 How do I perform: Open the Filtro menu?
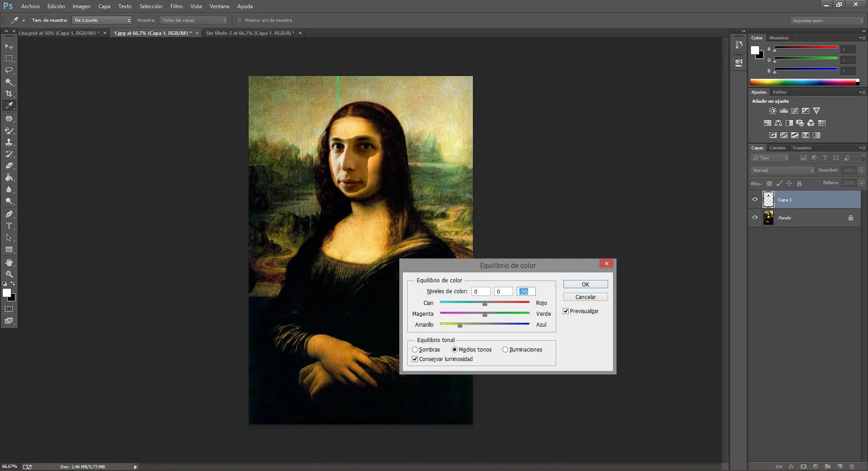coord(176,6)
